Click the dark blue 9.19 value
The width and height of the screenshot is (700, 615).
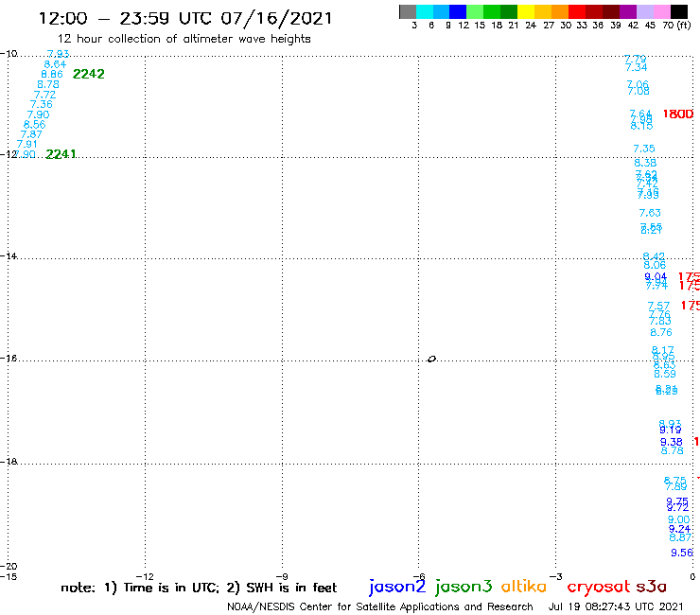tap(671, 430)
